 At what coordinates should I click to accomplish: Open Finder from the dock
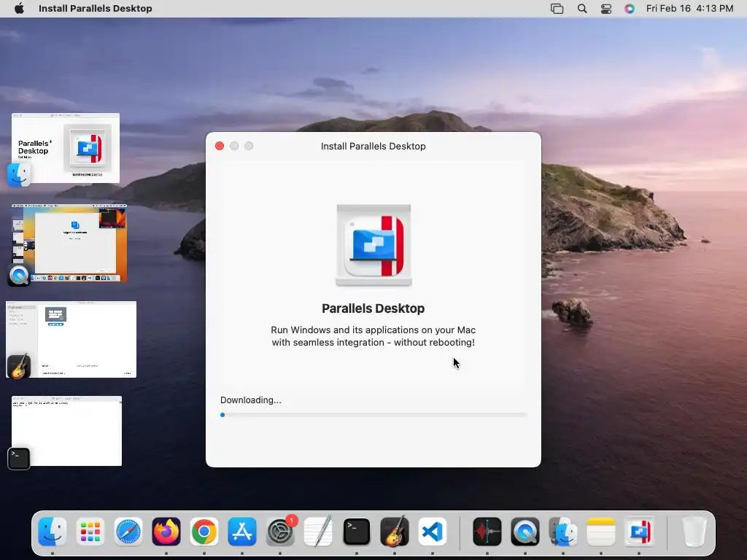[x=52, y=532]
